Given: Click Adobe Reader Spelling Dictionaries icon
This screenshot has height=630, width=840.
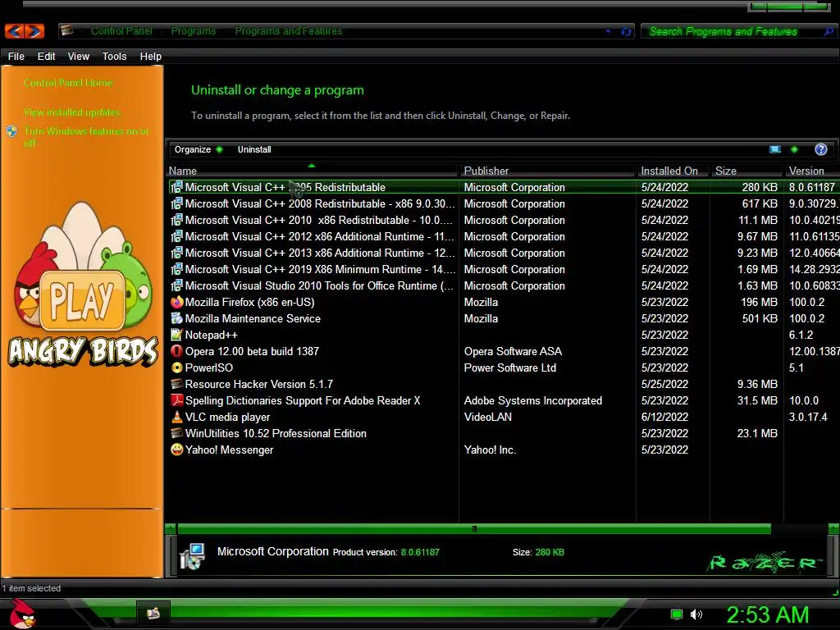Looking at the screenshot, I should tap(177, 400).
